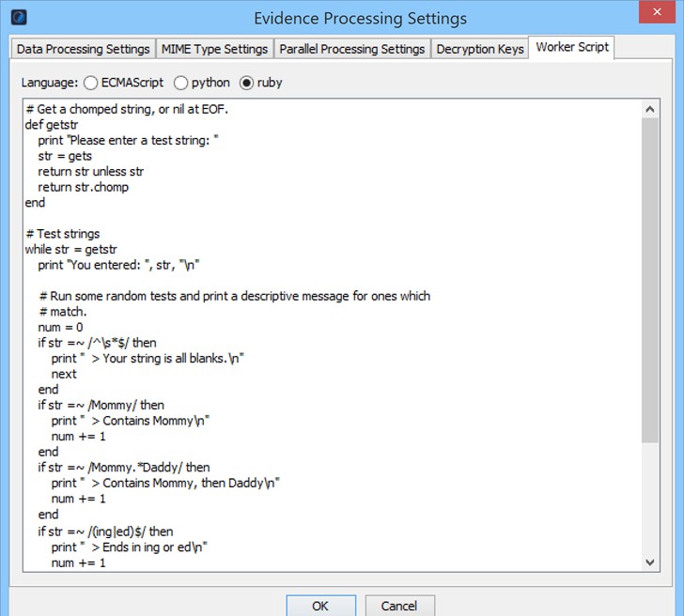
Task: Click the 'return str unless str' line
Action: [91, 171]
